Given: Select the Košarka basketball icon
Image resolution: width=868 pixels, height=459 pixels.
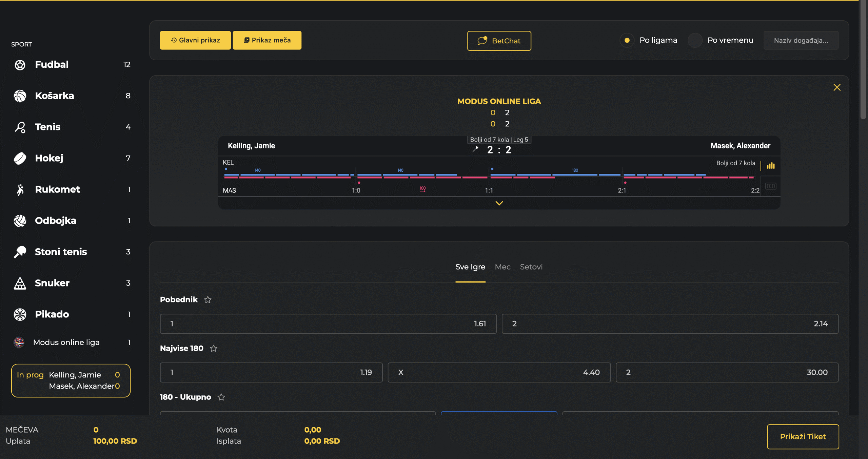Looking at the screenshot, I should 20,96.
